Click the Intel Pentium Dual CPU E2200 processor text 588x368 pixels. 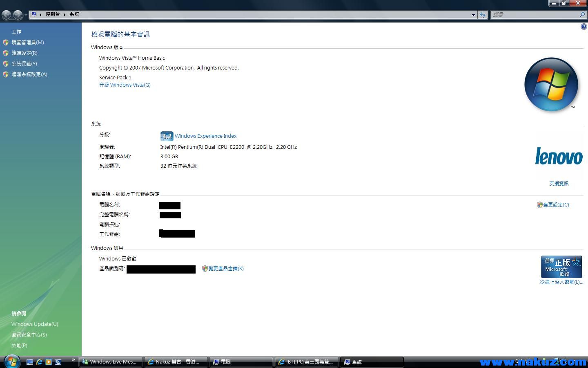coord(229,147)
